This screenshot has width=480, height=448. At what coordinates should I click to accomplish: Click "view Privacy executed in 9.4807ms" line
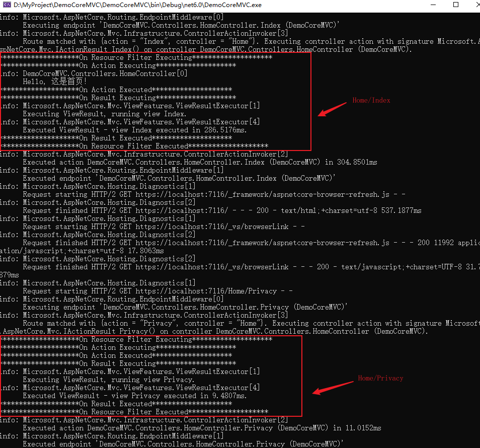coord(135,396)
